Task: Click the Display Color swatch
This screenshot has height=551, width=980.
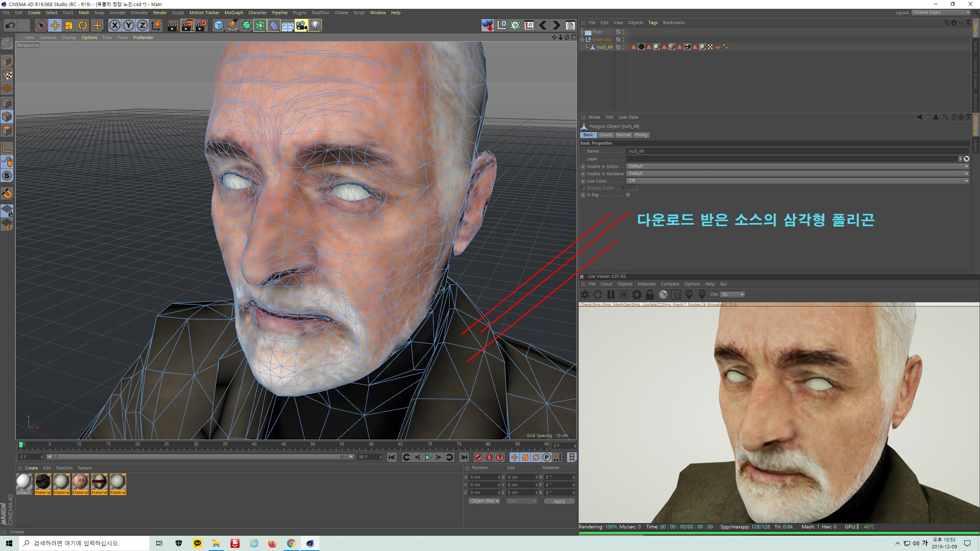Action: pyautogui.click(x=632, y=188)
